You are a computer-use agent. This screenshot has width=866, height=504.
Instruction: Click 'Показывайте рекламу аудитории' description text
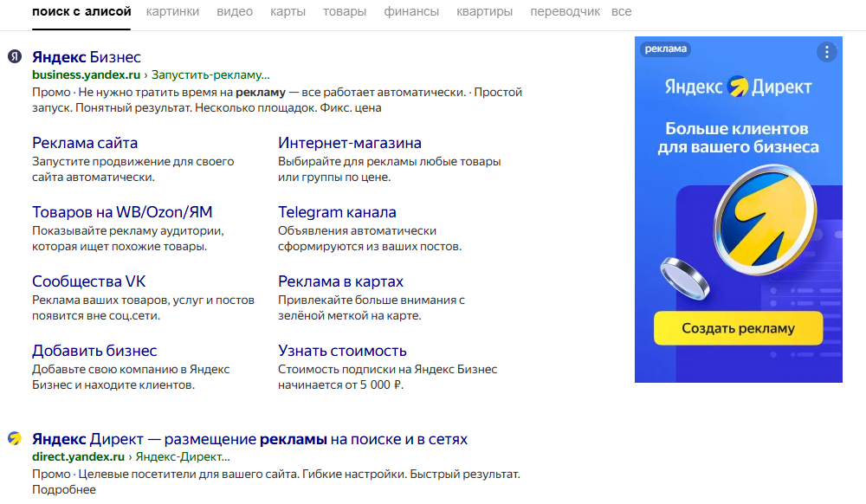128,230
